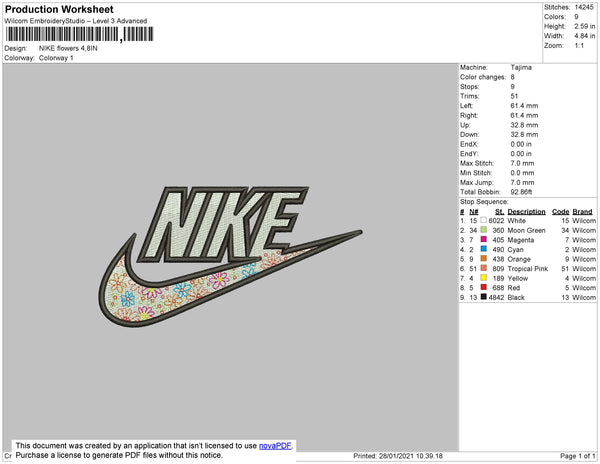This screenshot has height=464, width=600.
Task: Click the 'Description' column header
Action: [x=526, y=212]
